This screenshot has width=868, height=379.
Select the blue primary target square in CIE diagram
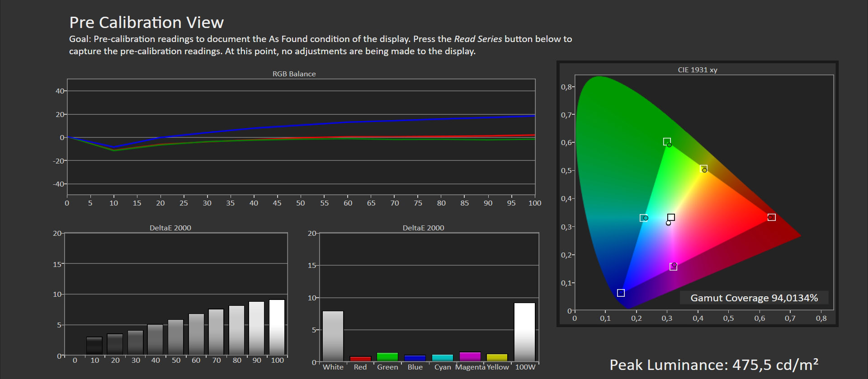click(621, 293)
